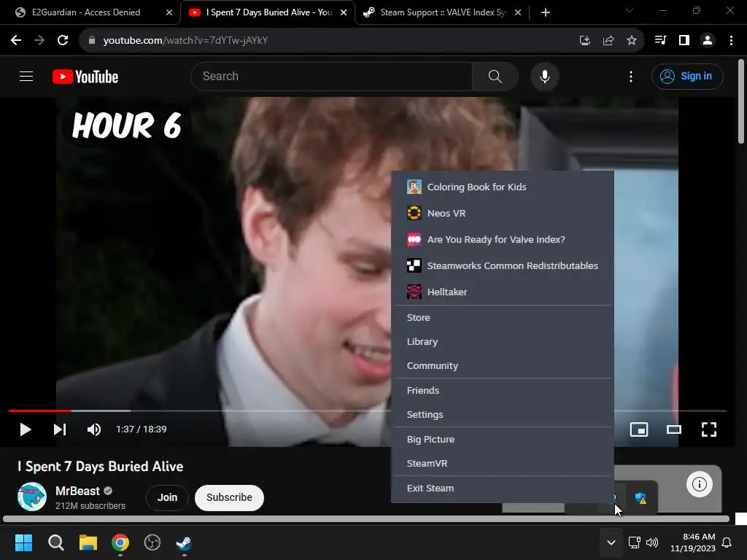Sign in to YouTube
Image resolution: width=747 pixels, height=560 pixels.
(687, 76)
